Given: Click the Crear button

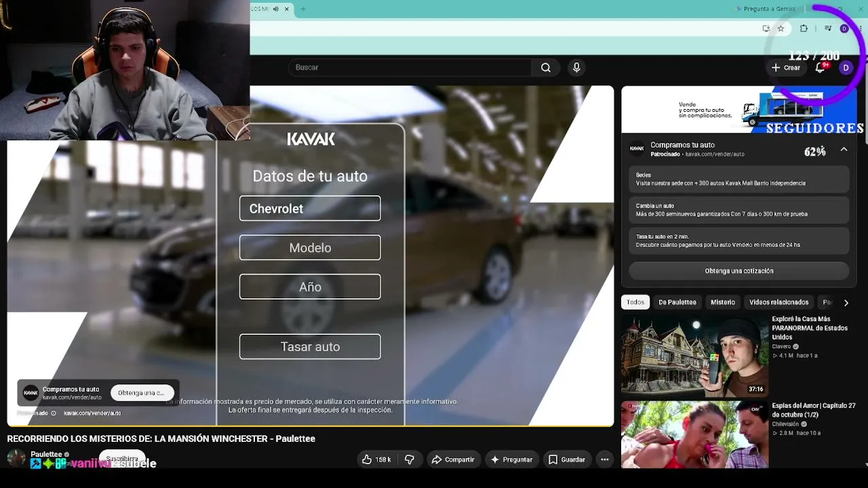Looking at the screenshot, I should point(786,68).
